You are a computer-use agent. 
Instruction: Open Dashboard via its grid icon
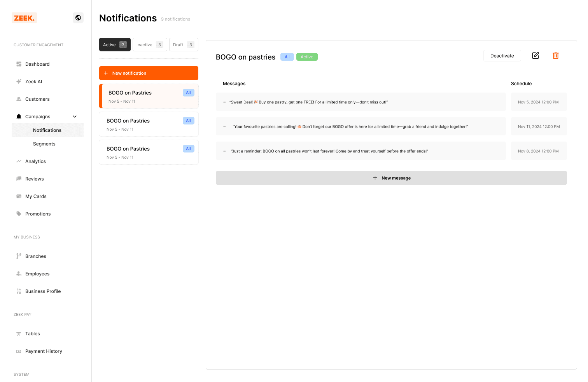click(19, 64)
